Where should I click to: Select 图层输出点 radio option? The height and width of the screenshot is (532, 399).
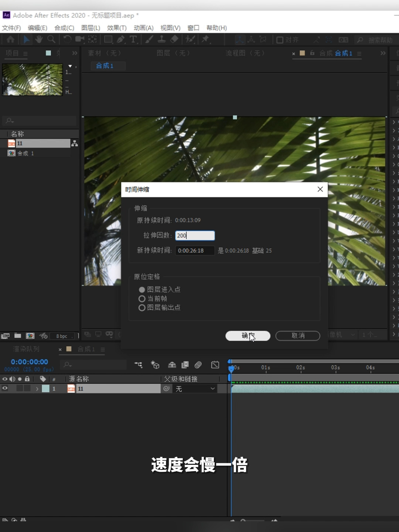point(142,307)
